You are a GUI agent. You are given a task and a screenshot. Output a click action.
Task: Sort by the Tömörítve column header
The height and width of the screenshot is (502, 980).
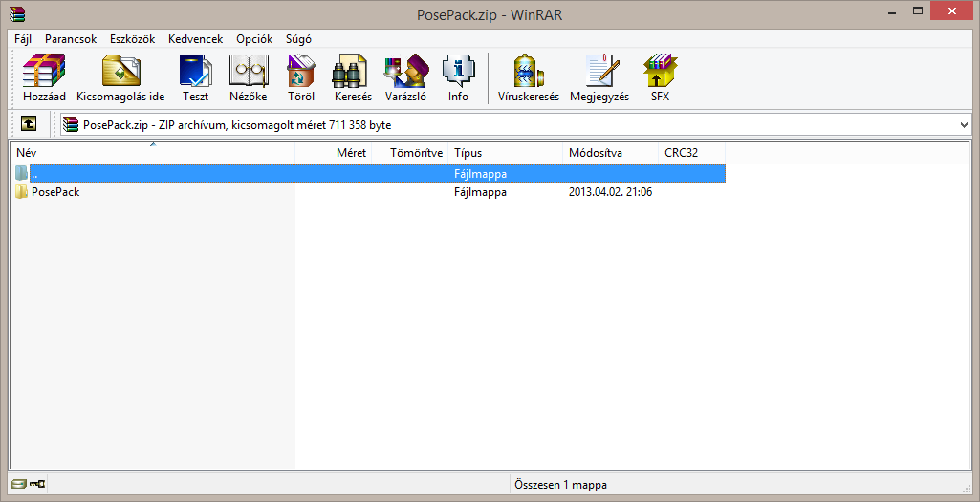coord(410,153)
